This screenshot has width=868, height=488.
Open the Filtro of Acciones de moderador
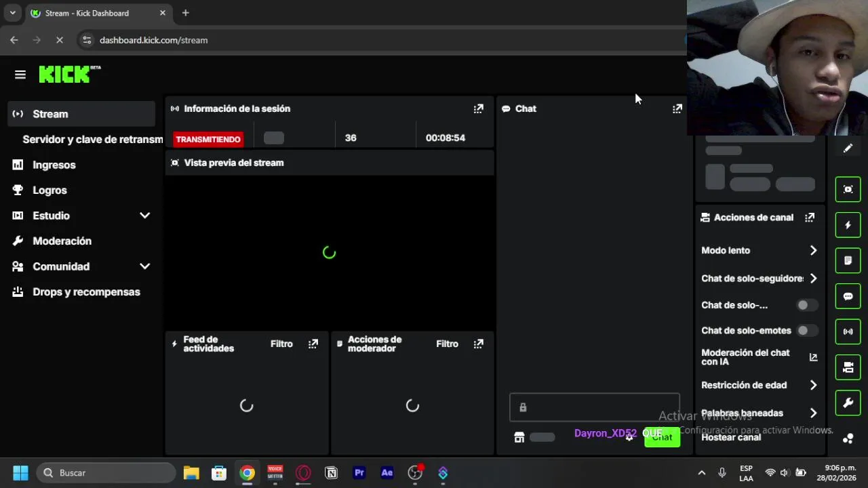pos(447,344)
